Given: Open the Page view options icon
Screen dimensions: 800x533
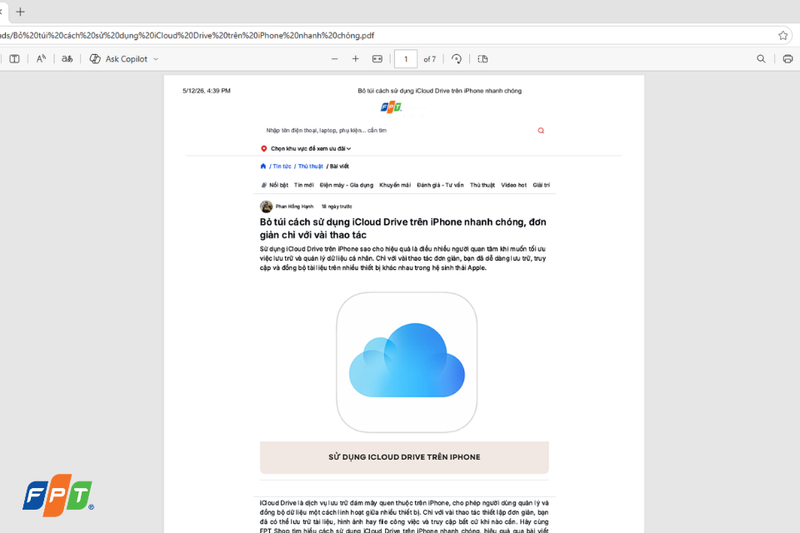Looking at the screenshot, I should [x=483, y=59].
